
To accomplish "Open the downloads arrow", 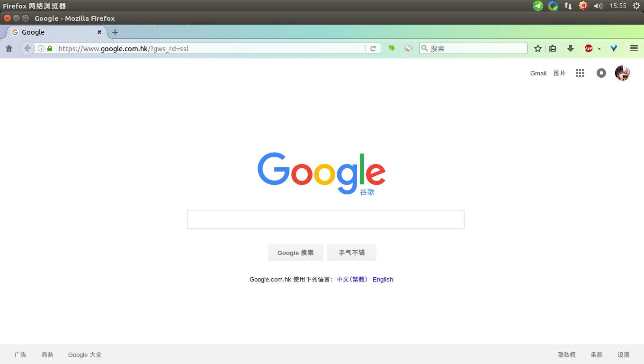I will 571,48.
